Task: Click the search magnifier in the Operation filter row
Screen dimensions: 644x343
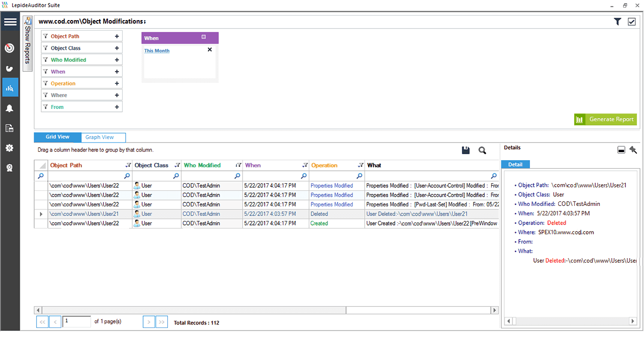Action: [x=359, y=176]
